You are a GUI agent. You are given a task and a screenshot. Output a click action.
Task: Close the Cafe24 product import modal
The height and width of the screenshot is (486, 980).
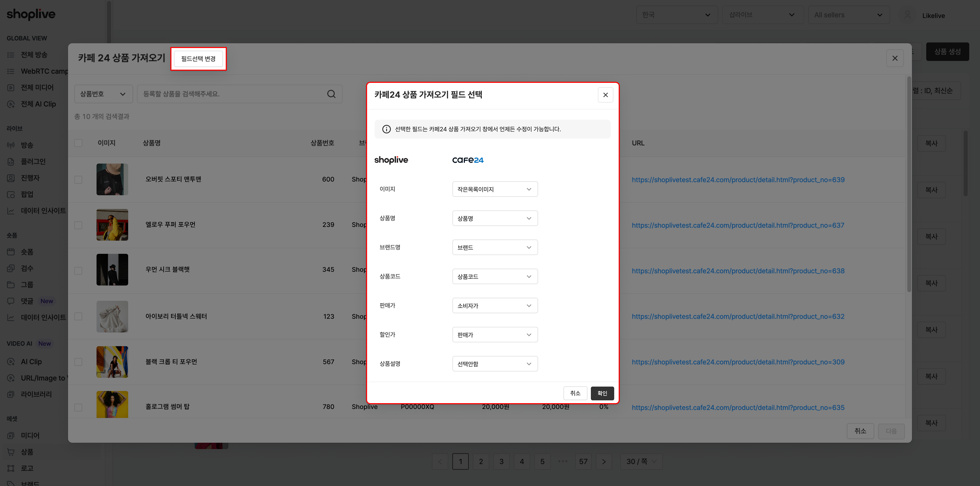point(895,58)
